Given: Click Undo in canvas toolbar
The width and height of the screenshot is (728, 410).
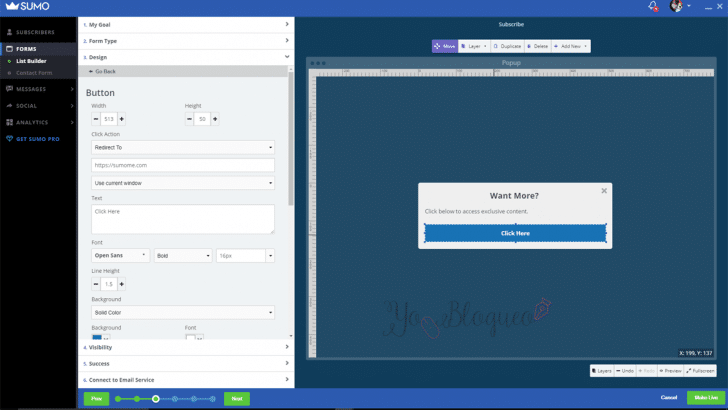Looking at the screenshot, I should tap(625, 371).
